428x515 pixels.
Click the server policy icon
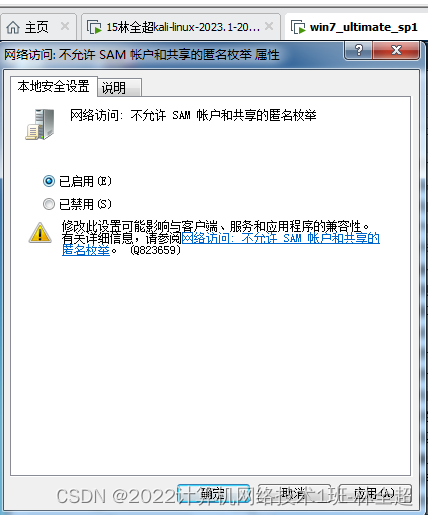[x=40, y=124]
